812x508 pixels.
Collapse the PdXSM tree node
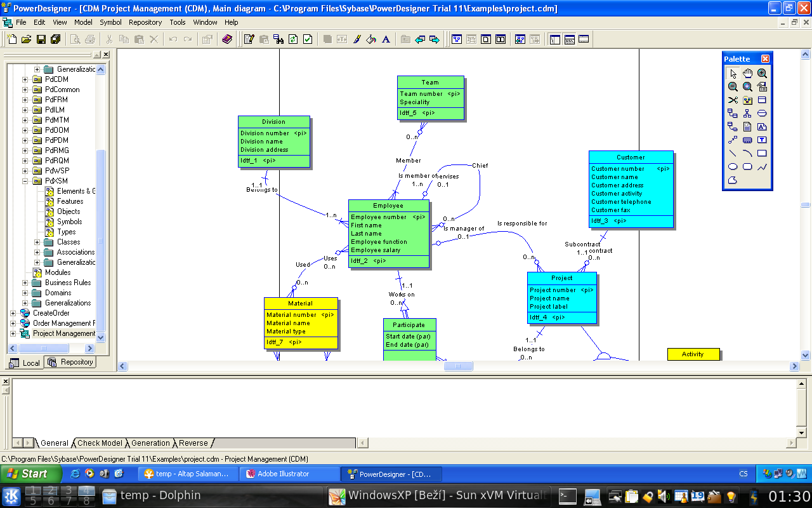click(x=25, y=181)
